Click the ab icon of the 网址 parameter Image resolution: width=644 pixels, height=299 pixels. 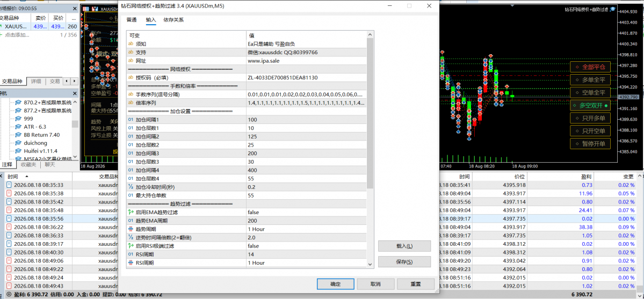tap(131, 60)
